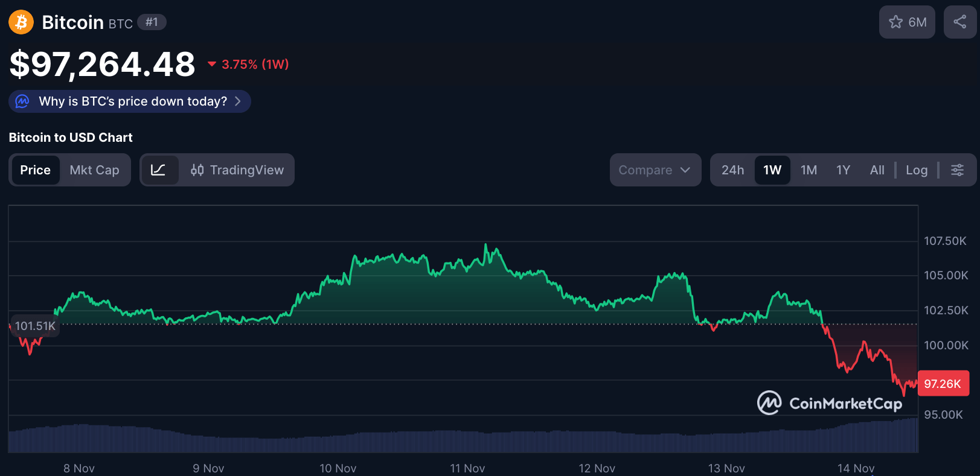The image size is (980, 476).
Task: Switch to TradingView candlestick chart
Action: click(237, 170)
